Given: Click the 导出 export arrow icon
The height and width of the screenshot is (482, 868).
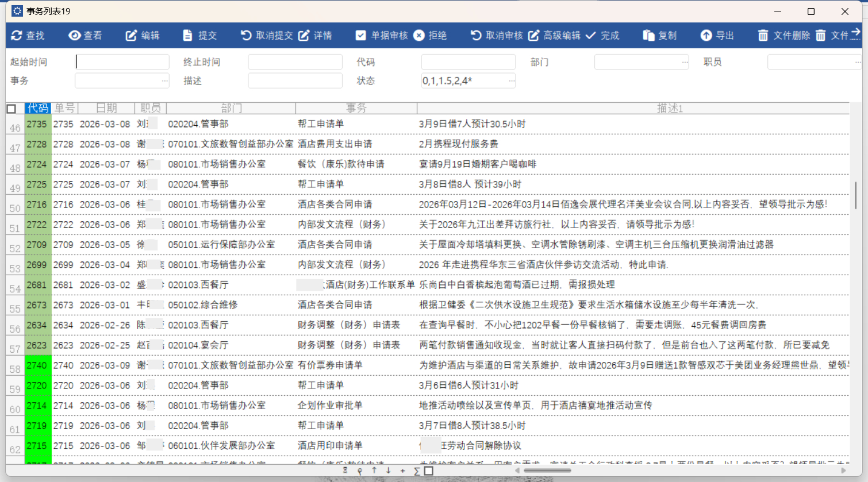Looking at the screenshot, I should [706, 36].
